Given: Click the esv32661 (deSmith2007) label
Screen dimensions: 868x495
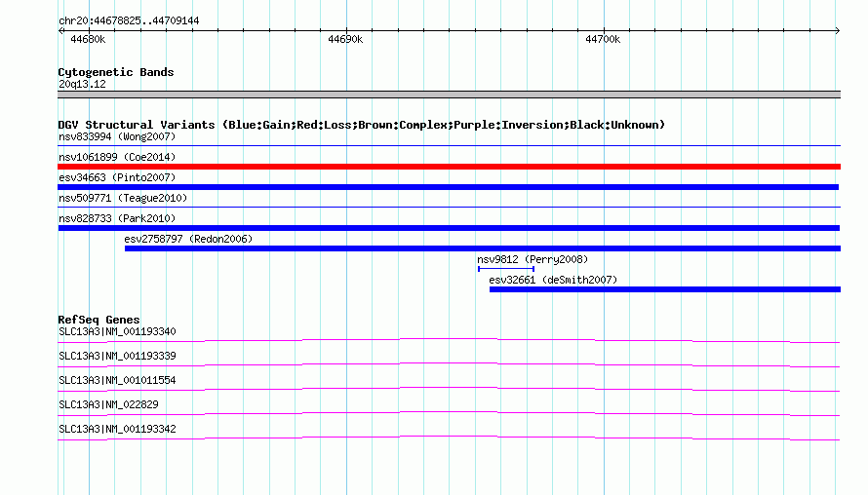Looking at the screenshot, I should 553,280.
